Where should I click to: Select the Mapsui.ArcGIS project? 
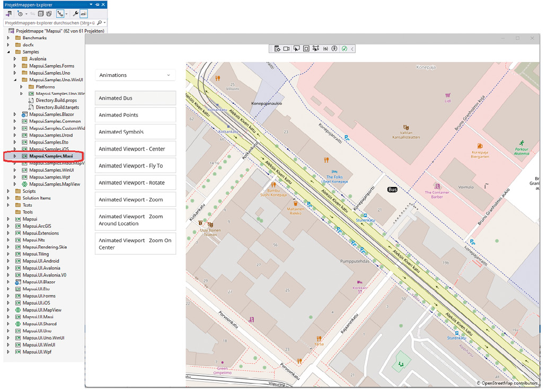point(37,226)
